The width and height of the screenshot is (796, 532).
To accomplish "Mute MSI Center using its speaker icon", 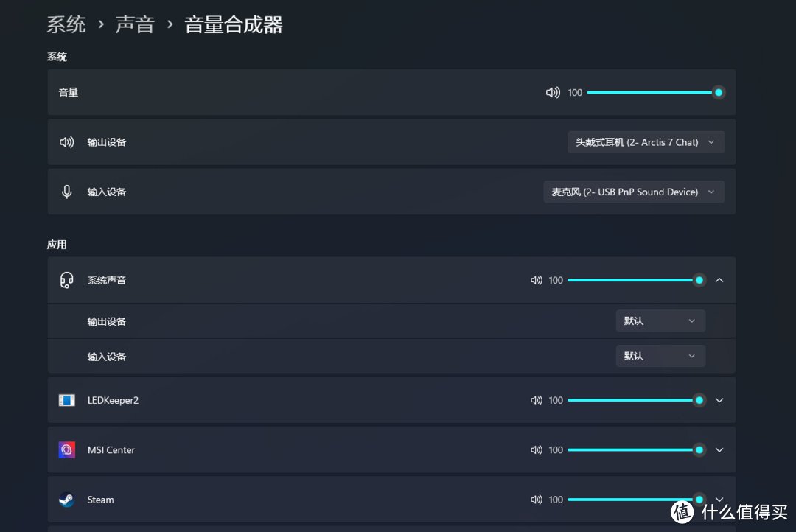I will point(537,449).
